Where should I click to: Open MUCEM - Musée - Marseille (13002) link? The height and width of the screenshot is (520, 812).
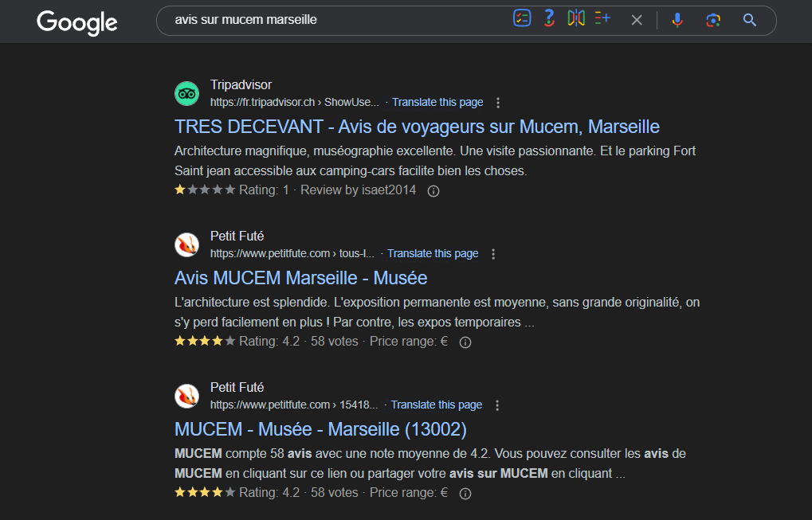[320, 429]
